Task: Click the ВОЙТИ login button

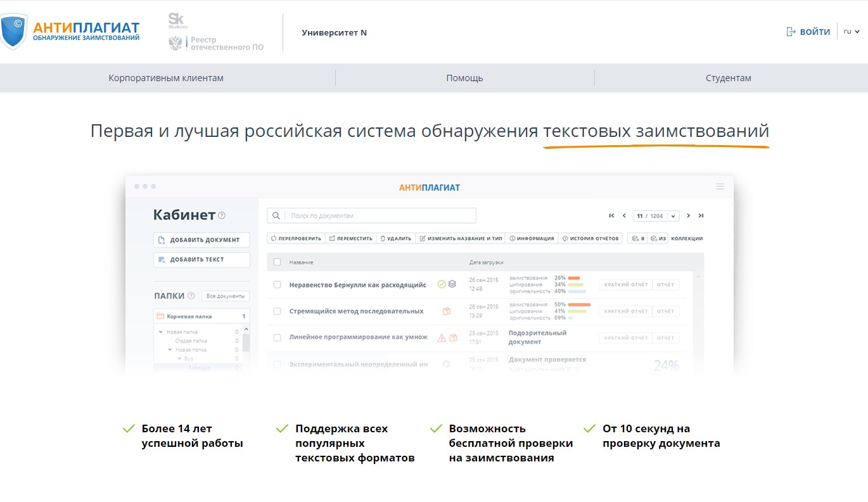Action: [x=808, y=32]
